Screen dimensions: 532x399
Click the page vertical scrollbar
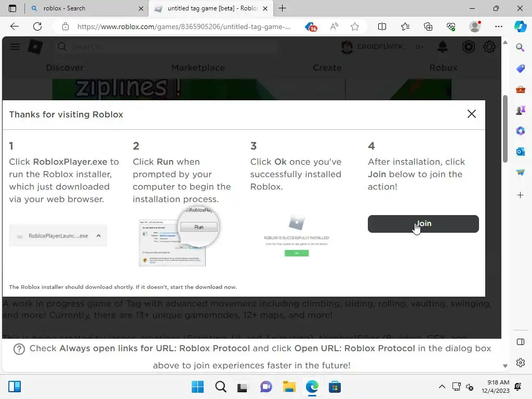(505, 129)
